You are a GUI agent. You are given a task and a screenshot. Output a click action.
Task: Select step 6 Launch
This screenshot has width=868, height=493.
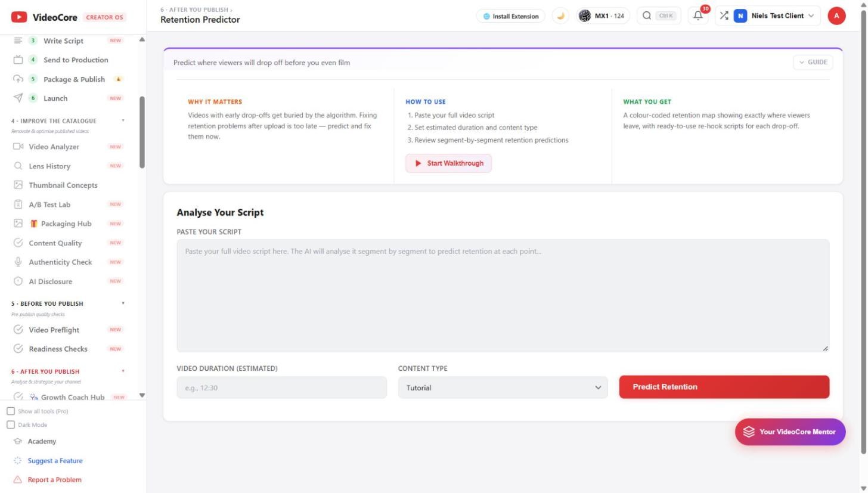point(67,98)
